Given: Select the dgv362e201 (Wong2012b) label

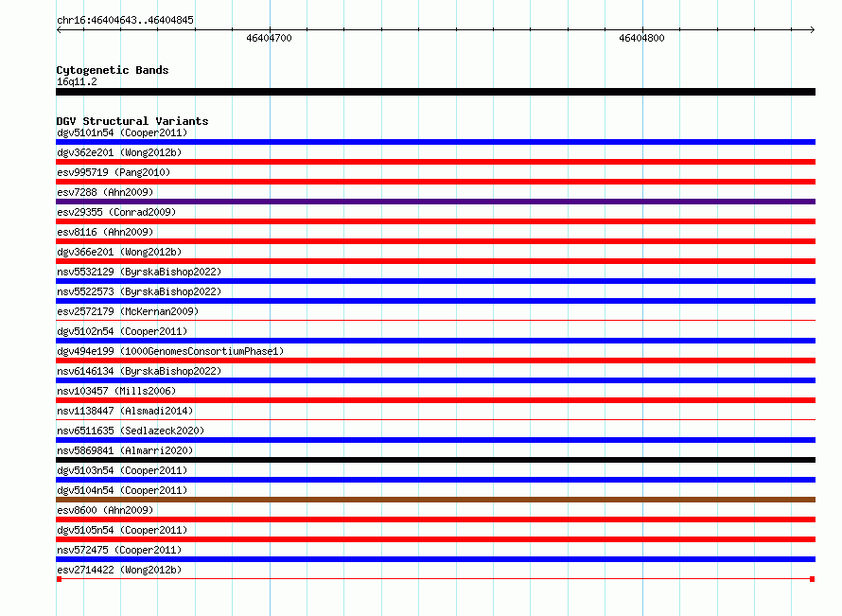Looking at the screenshot, I should coord(119,152).
